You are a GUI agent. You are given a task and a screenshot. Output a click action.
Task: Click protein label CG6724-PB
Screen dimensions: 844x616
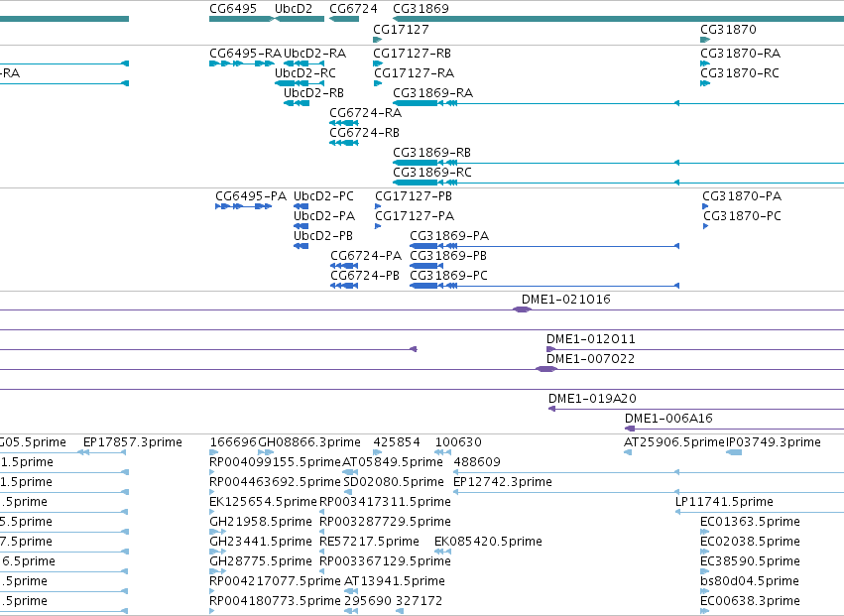click(x=365, y=276)
